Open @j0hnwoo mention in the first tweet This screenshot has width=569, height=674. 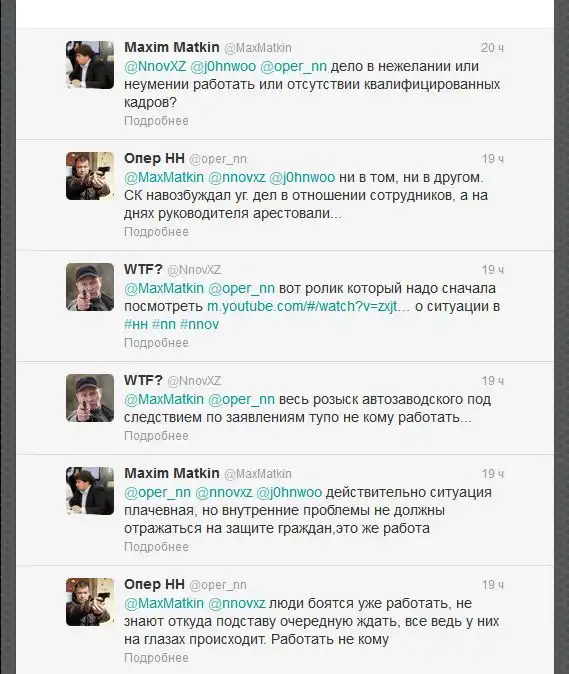(223, 66)
